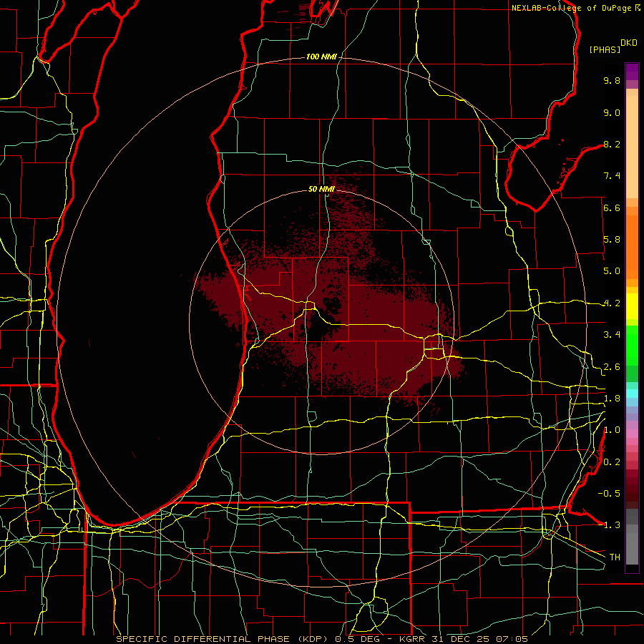Click the [PHAS] legend label
644x644 pixels.
605,49
